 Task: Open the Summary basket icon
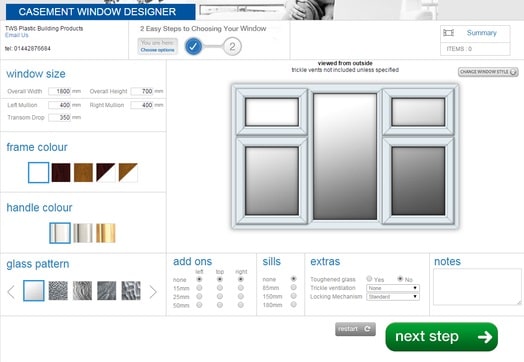tap(448, 33)
